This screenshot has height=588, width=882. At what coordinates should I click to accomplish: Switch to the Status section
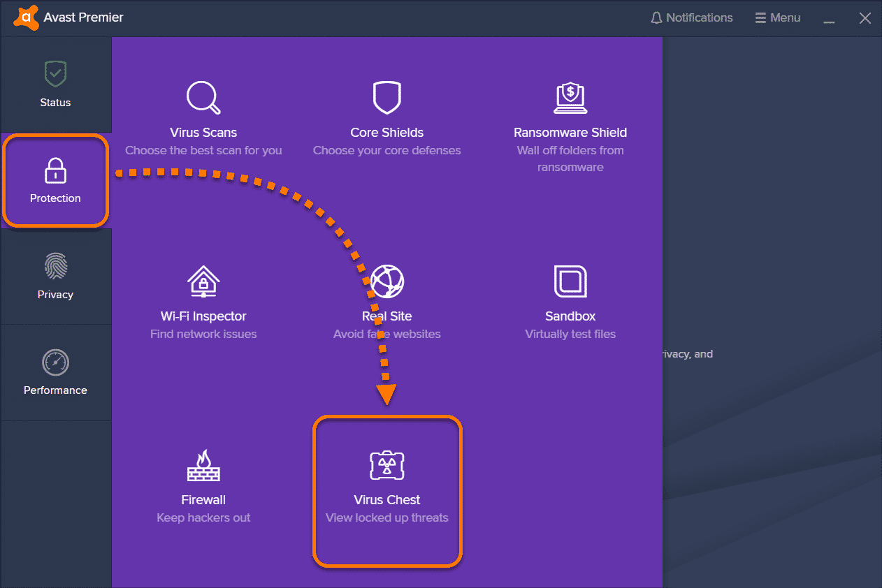(55, 84)
